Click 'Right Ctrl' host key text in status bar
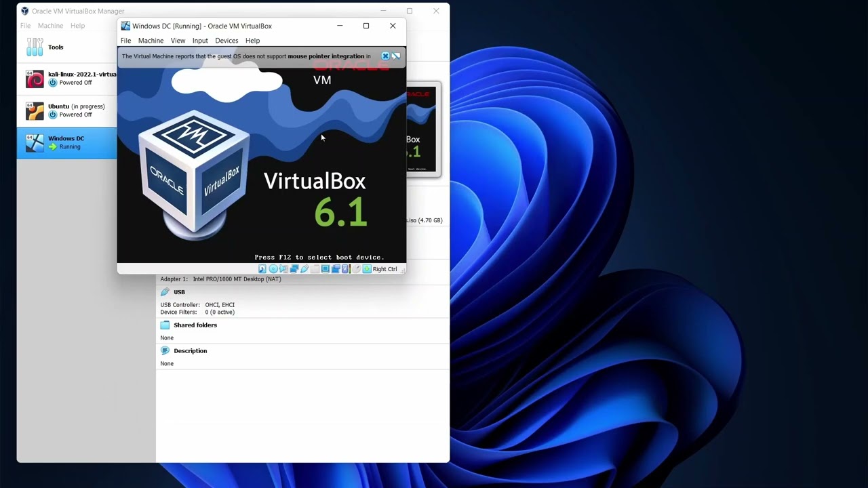 [x=384, y=269]
